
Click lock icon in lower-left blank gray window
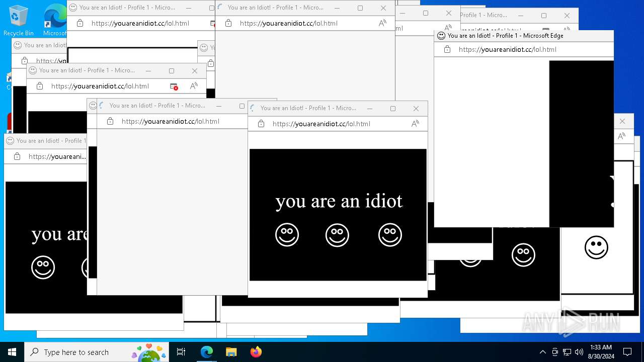click(x=110, y=121)
